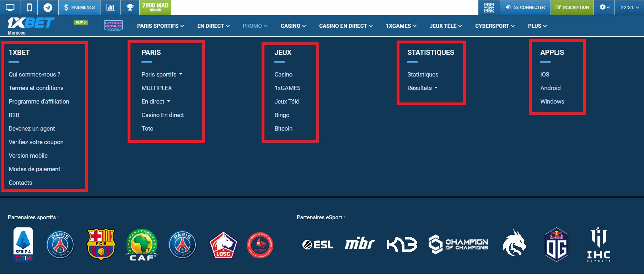Open the QR code icon
This screenshot has width=644, height=274.
pos(489,7)
